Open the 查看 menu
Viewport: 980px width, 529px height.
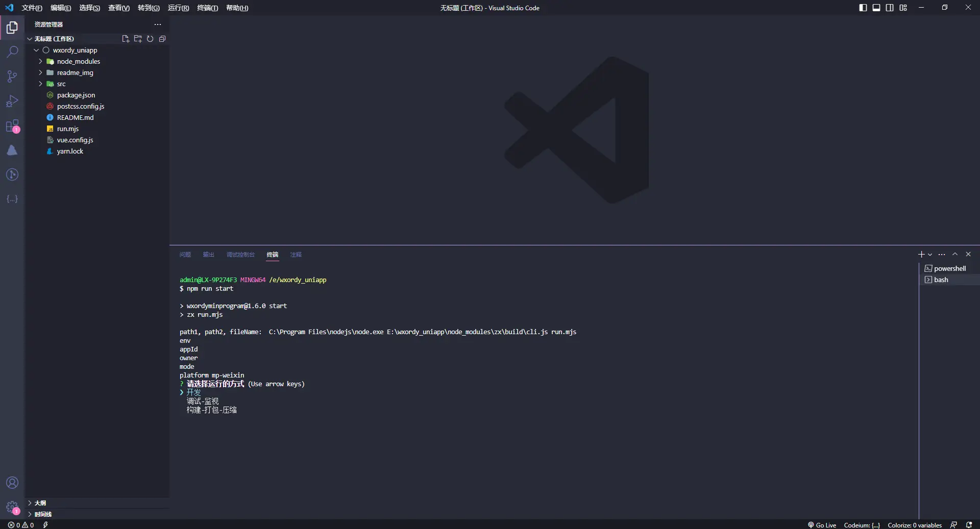pyautogui.click(x=119, y=8)
